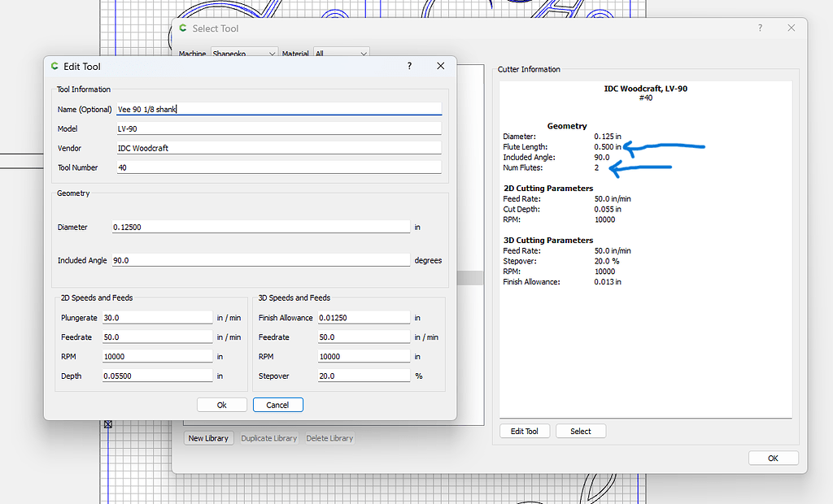The height and width of the screenshot is (504, 833).
Task: Confirm changes with the Ok button
Action: click(221, 404)
